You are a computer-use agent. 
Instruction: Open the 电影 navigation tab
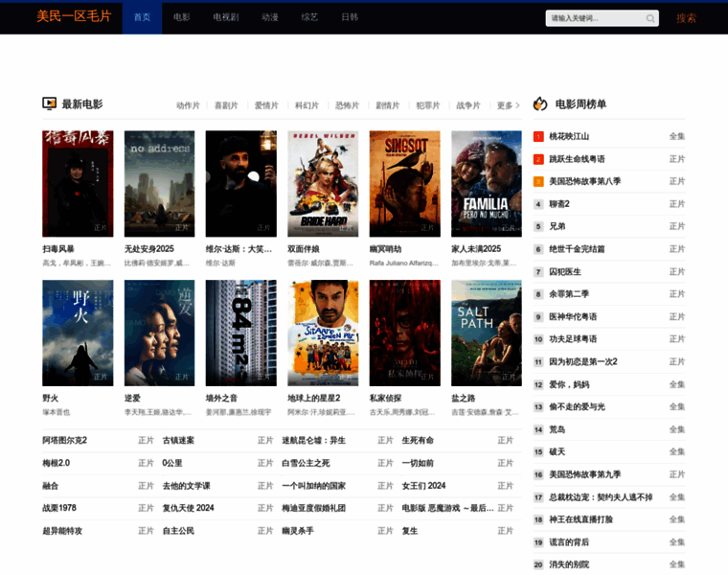point(182,17)
